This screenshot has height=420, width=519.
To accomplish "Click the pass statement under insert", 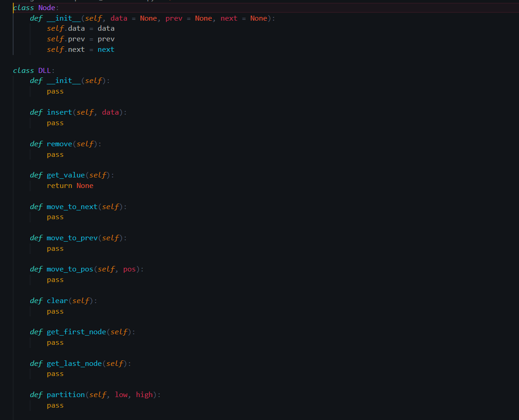I will pos(55,122).
